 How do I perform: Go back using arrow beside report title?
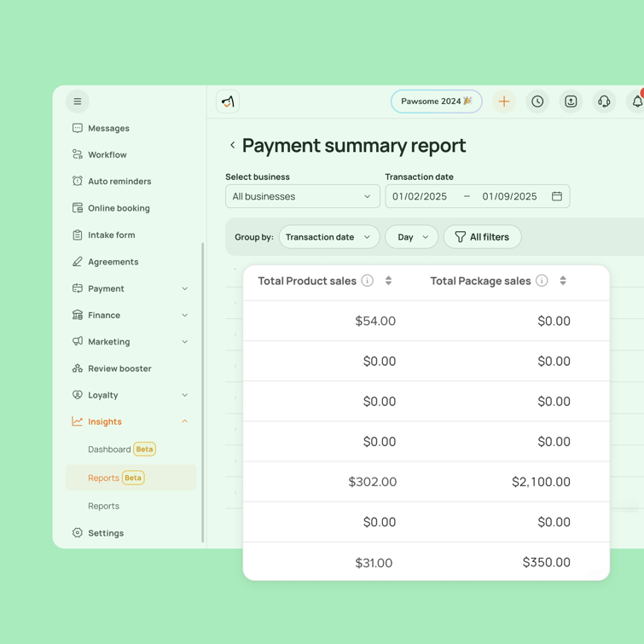[233, 145]
